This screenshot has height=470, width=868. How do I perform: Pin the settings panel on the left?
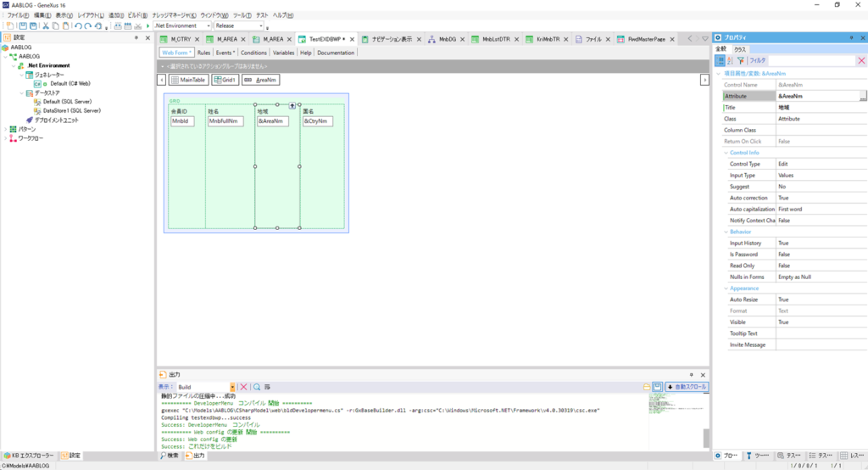136,37
